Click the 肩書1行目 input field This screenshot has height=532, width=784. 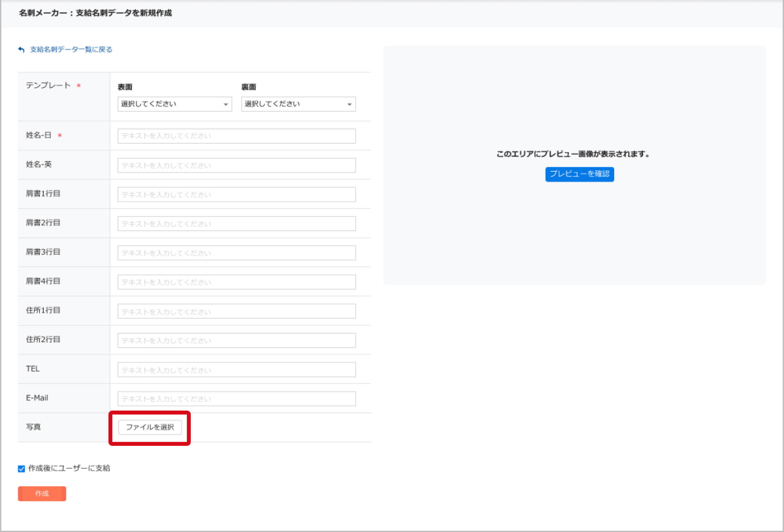[236, 195]
